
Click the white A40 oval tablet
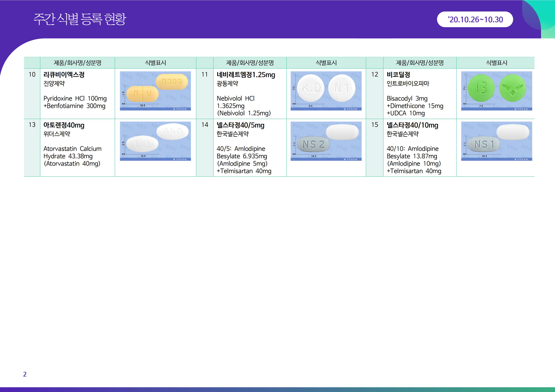pos(172,131)
